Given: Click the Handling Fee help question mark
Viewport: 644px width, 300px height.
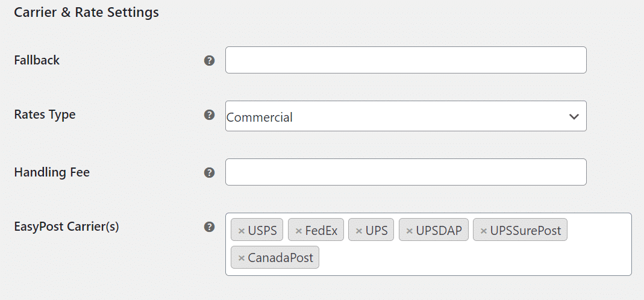Looking at the screenshot, I should pyautogui.click(x=209, y=172).
